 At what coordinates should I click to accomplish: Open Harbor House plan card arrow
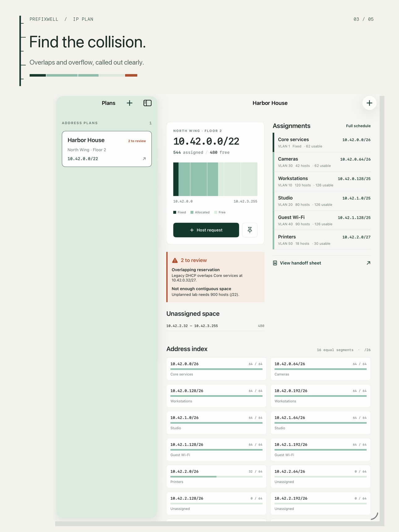coord(144,159)
